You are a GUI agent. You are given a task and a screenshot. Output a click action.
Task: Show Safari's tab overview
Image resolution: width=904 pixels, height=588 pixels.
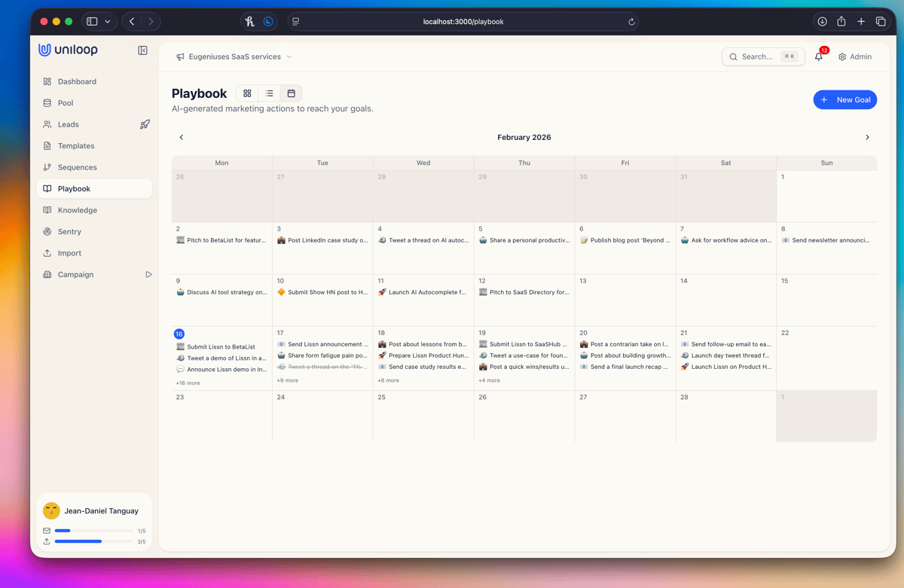(x=881, y=22)
